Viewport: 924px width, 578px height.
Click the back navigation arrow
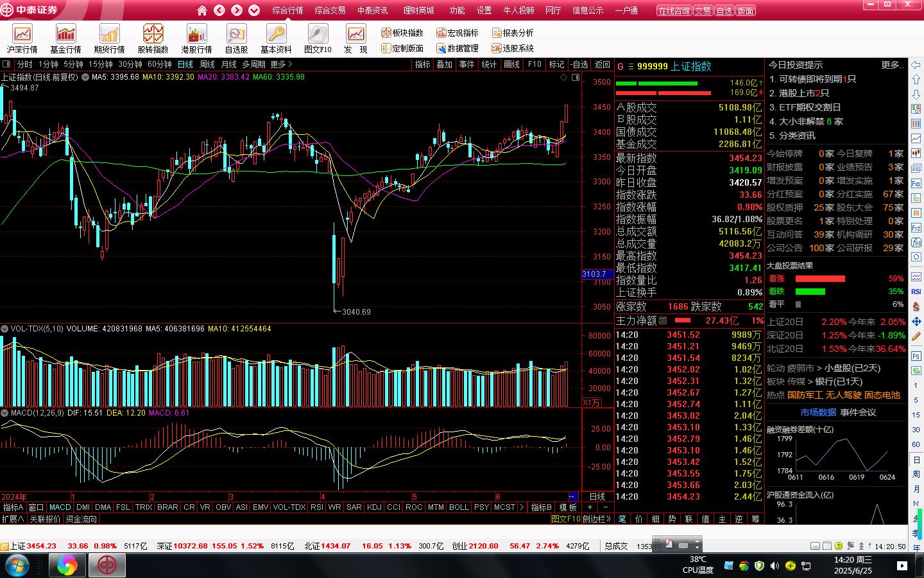(x=219, y=10)
